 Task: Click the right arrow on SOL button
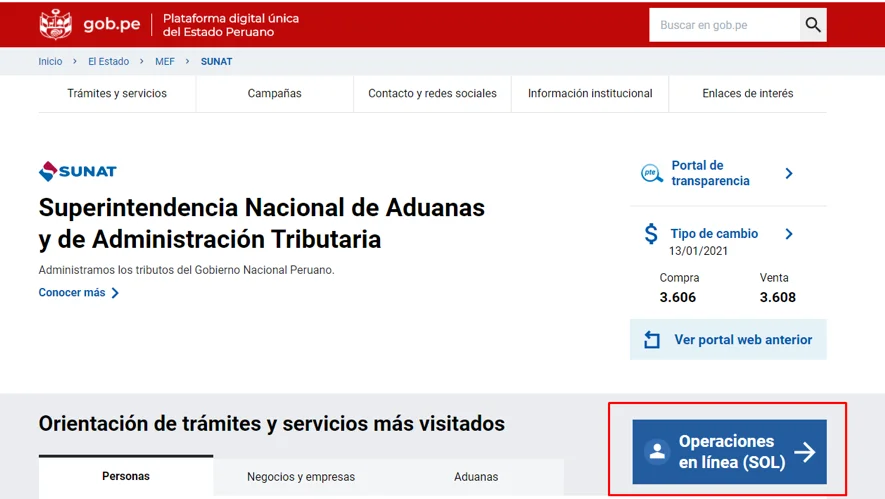[805, 452]
